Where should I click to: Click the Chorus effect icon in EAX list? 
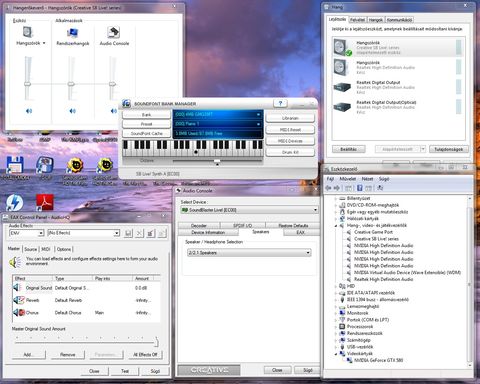[x=19, y=313]
